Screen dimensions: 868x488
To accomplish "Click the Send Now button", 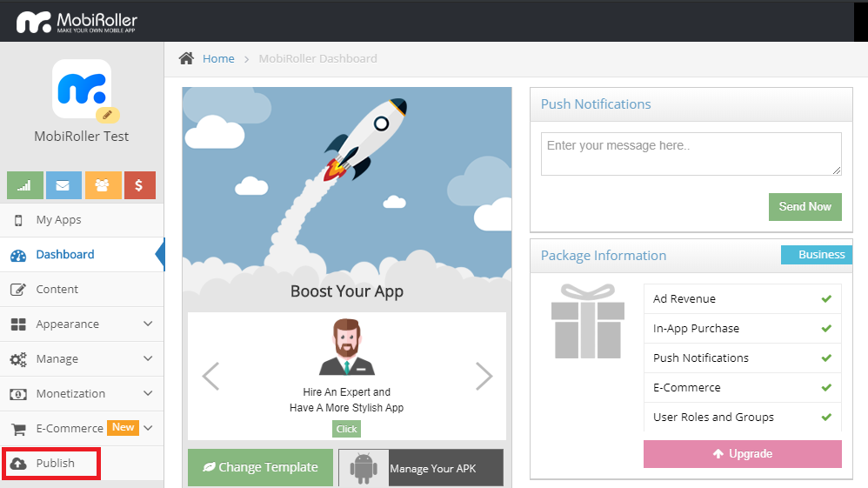I will [805, 206].
